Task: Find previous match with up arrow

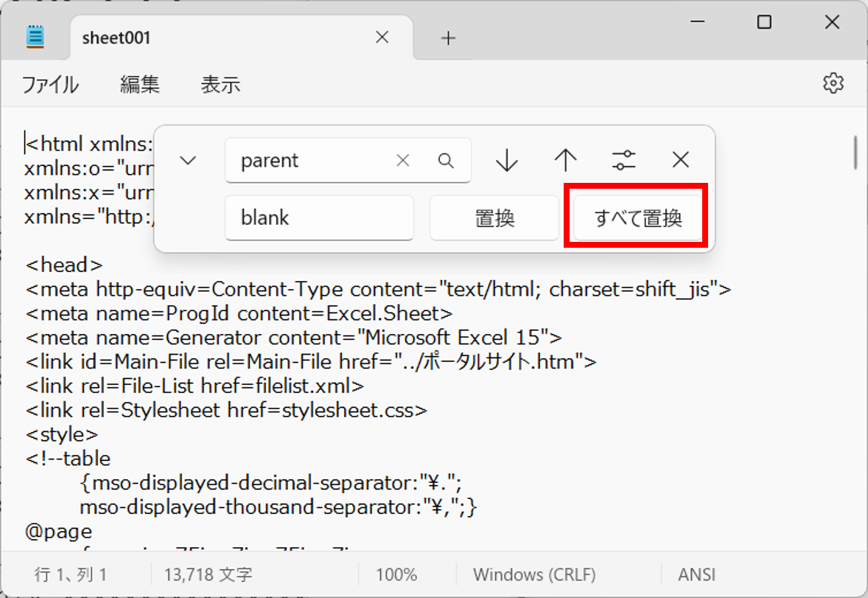Action: point(565,160)
